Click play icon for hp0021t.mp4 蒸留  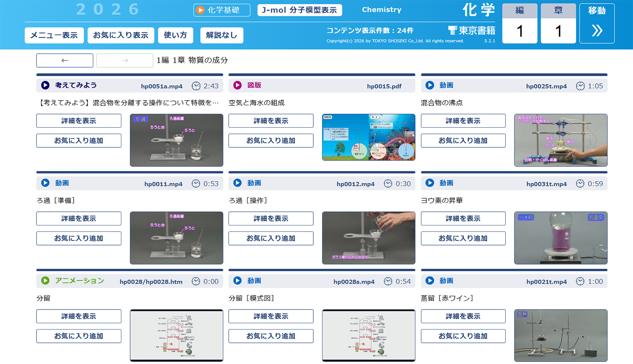coord(430,281)
